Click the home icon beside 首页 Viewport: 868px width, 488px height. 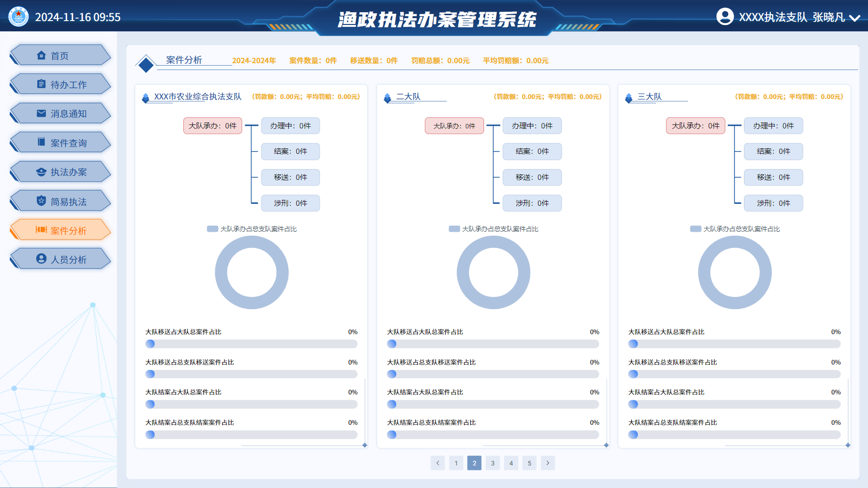click(42, 55)
